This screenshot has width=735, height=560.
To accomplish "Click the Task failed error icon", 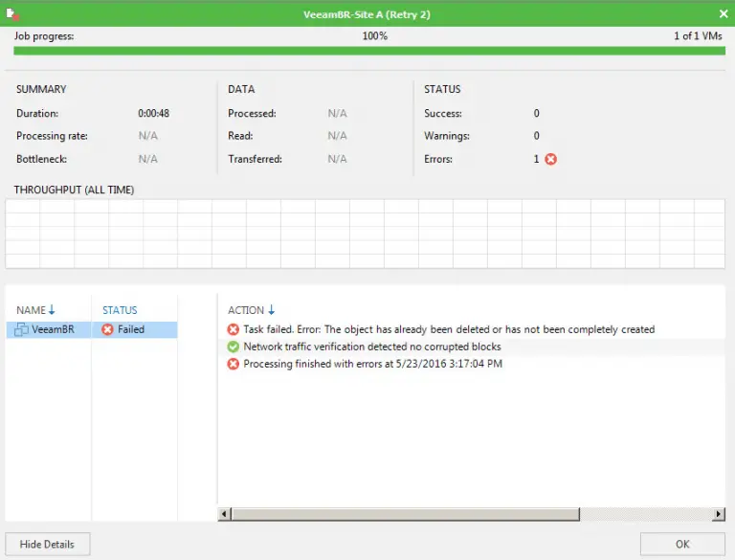I will [234, 329].
